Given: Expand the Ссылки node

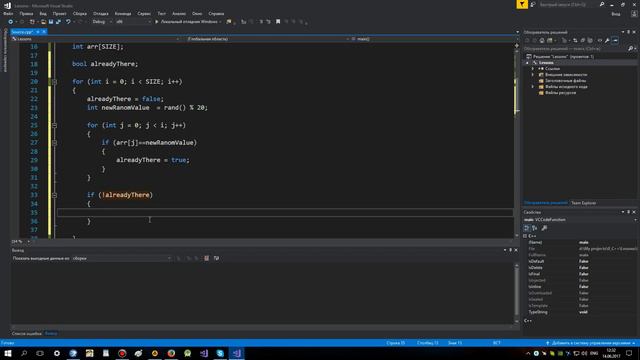Looking at the screenshot, I should 533,69.
